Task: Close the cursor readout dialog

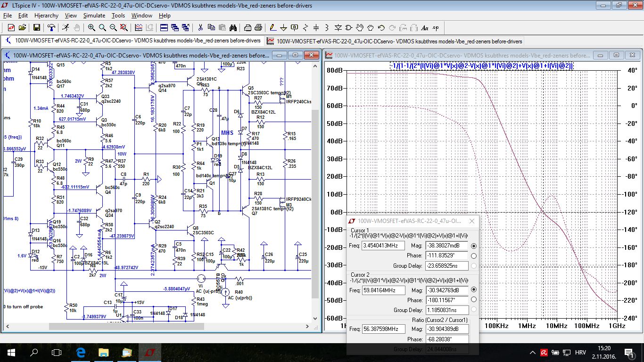Action: pos(472,221)
